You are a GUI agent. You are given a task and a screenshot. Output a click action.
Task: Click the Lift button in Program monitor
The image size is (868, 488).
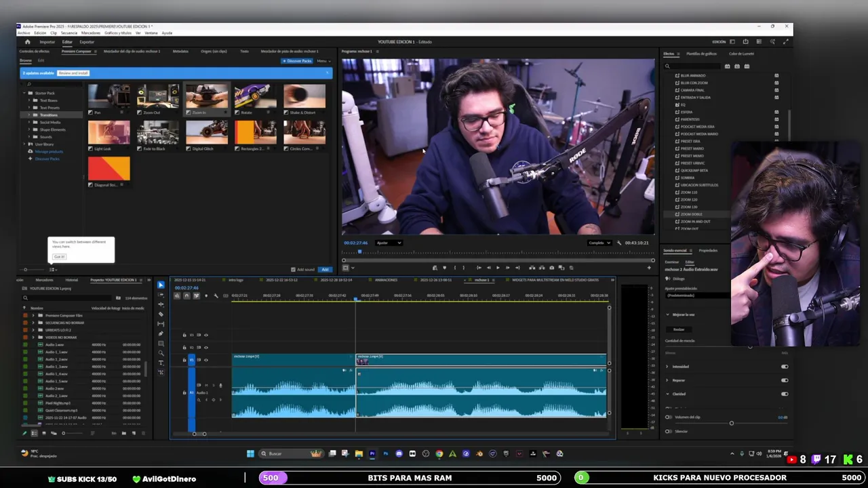click(532, 268)
